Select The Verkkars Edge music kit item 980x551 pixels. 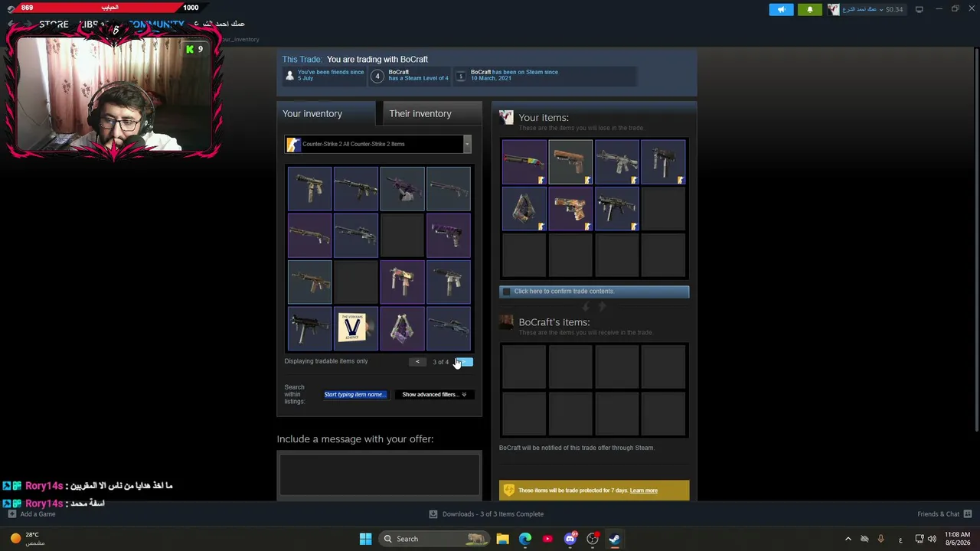point(356,328)
